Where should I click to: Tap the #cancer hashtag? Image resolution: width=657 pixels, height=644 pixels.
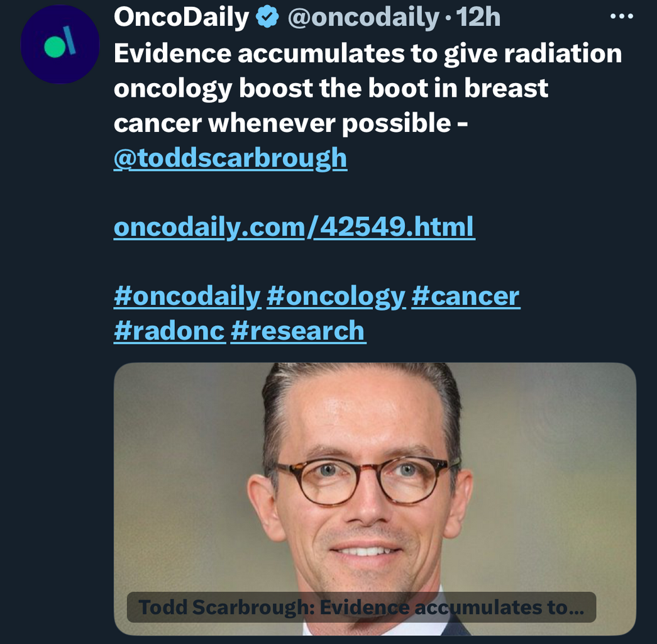[465, 296]
